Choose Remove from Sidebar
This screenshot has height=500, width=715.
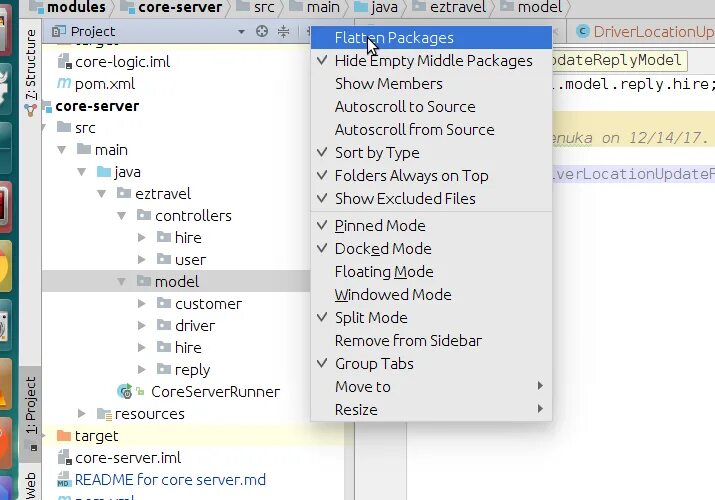[431, 340]
